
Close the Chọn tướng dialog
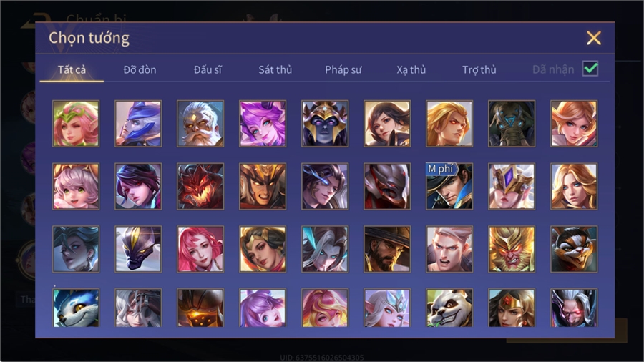(593, 38)
